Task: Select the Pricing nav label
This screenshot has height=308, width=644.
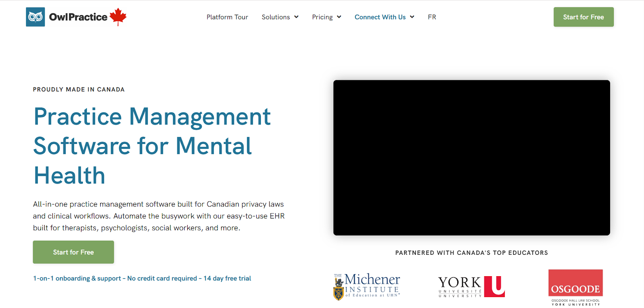Action: [322, 17]
